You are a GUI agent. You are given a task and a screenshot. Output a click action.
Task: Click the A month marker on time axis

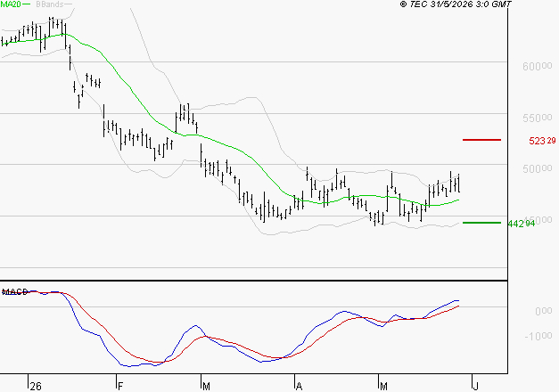(299, 386)
